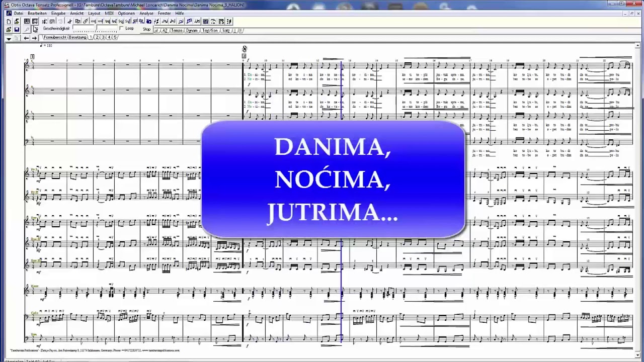Open the Datei menu
The height and width of the screenshot is (362, 644).
[19, 13]
